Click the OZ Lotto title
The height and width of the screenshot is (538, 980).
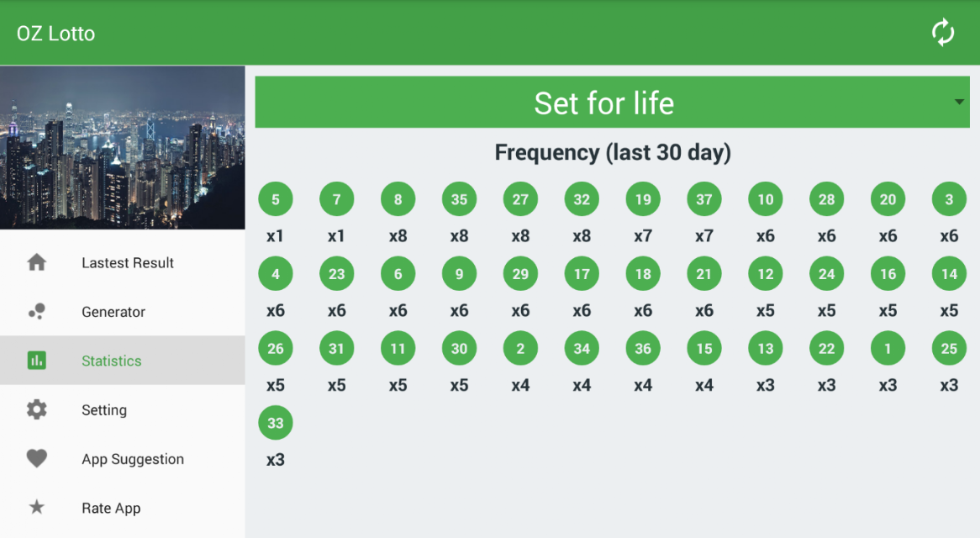(55, 33)
